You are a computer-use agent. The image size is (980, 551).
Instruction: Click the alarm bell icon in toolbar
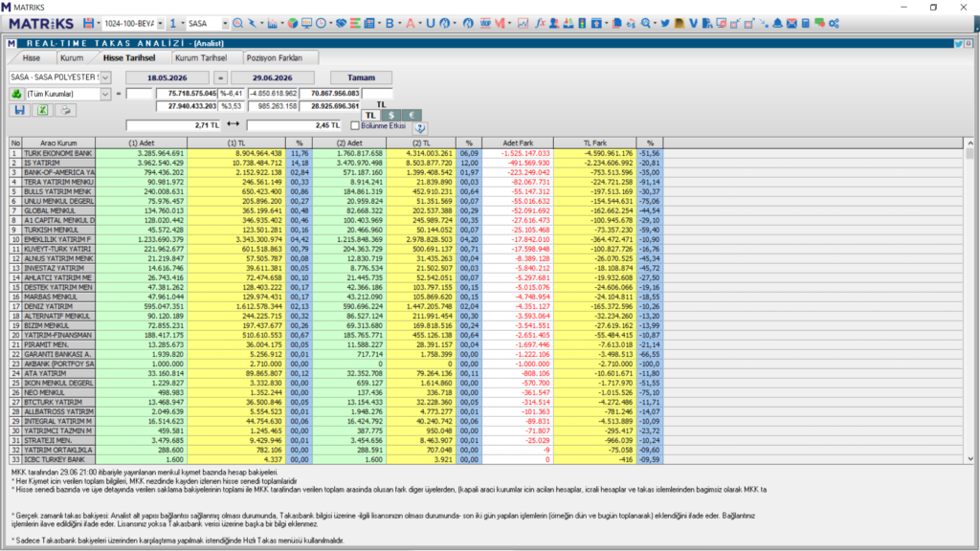point(777,23)
